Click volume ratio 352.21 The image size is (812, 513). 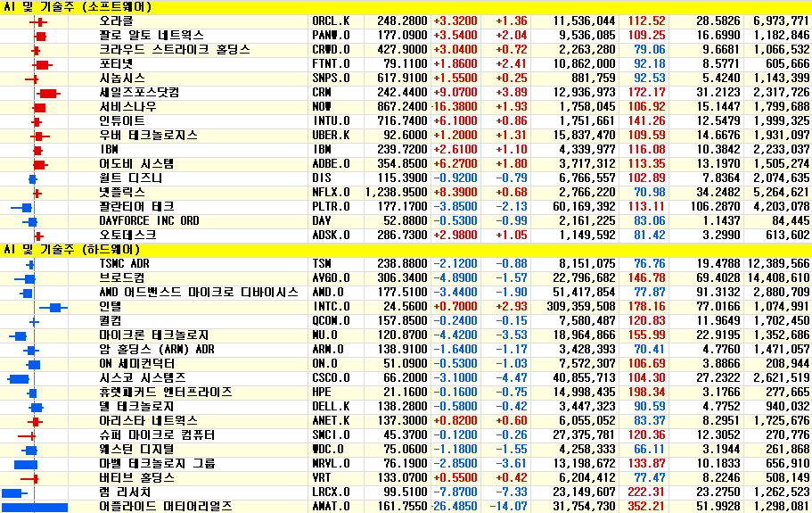click(646, 506)
